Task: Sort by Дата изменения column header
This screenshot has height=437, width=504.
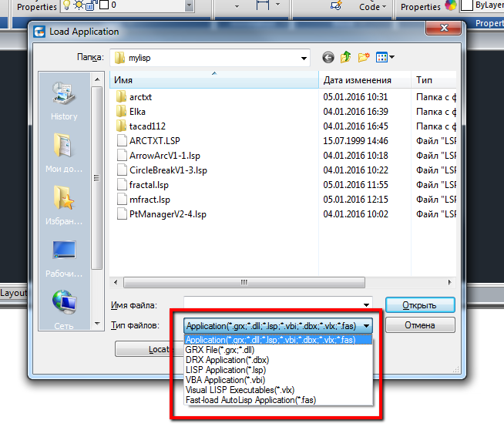Action: (365, 79)
